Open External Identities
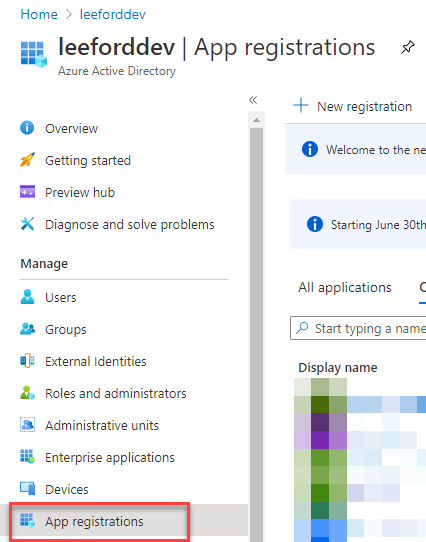Viewport: 426px width, 542px height. [96, 362]
